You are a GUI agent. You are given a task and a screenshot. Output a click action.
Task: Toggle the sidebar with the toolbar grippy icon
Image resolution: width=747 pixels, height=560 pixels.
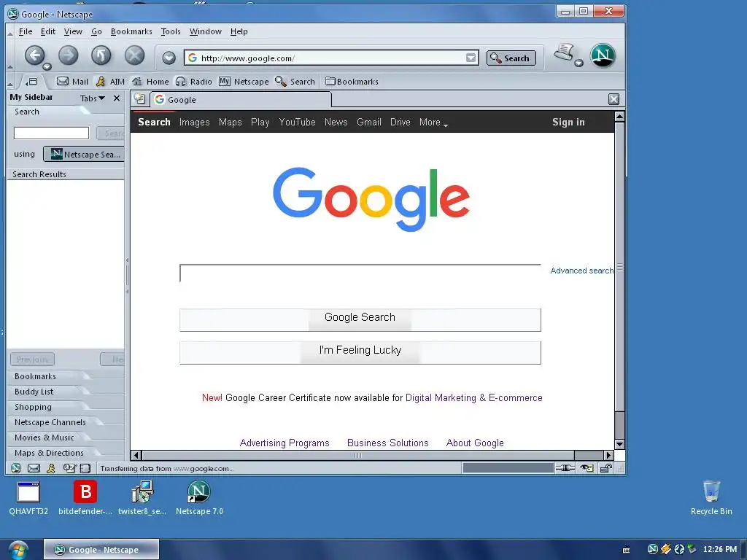(x=31, y=82)
